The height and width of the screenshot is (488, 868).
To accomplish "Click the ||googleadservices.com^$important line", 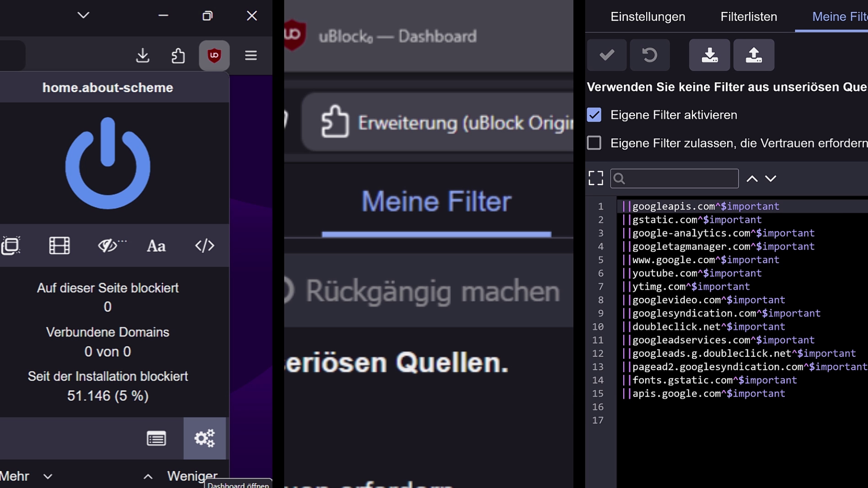I will coord(718,340).
